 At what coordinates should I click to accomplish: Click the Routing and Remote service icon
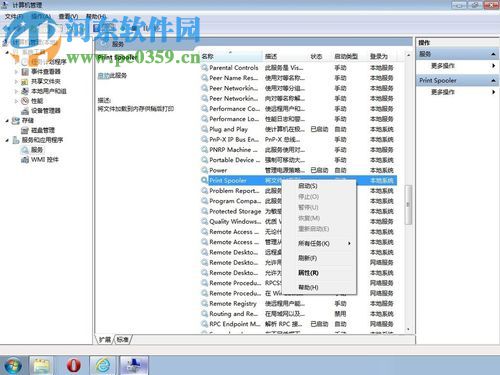[x=204, y=314]
